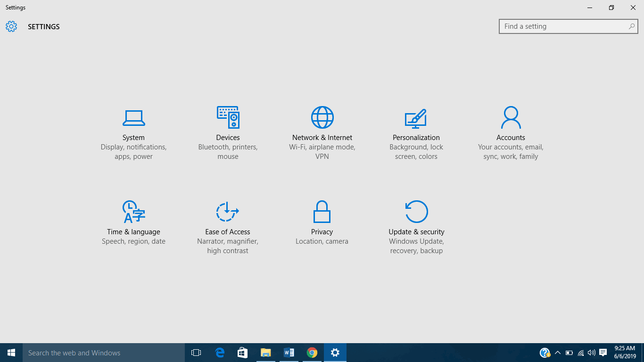Click the Search the web and Windows box
The width and height of the screenshot is (644, 362).
(x=104, y=353)
